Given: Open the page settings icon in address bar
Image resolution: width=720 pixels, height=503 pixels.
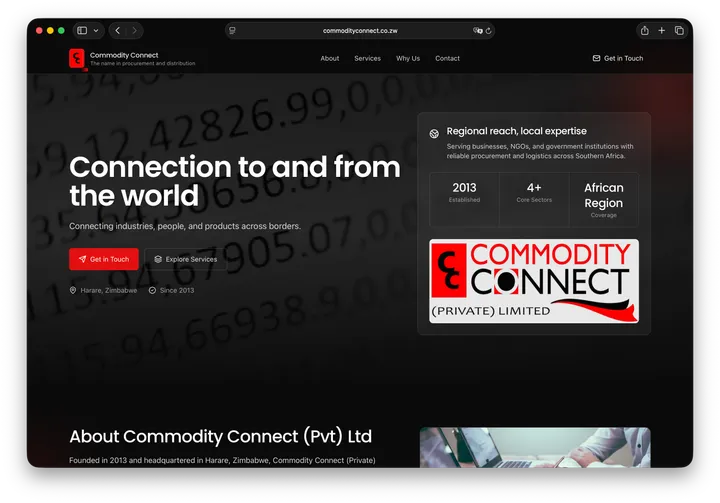Looking at the screenshot, I should pyautogui.click(x=232, y=30).
